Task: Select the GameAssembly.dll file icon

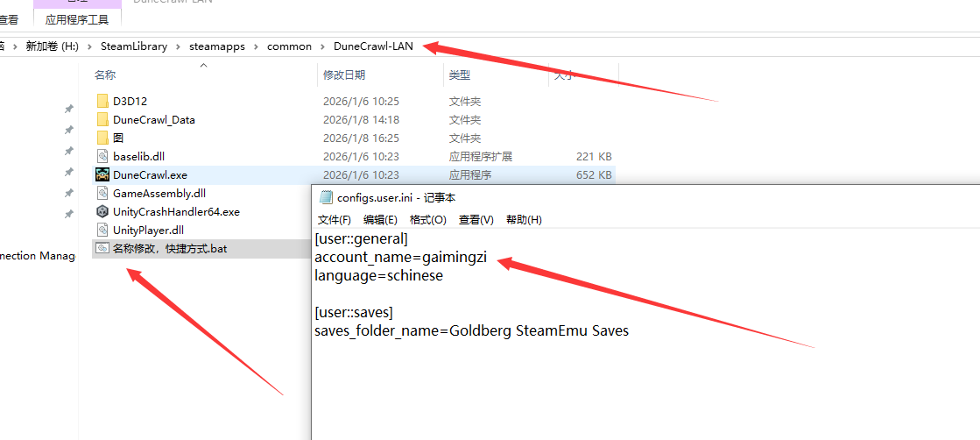Action: (x=102, y=193)
